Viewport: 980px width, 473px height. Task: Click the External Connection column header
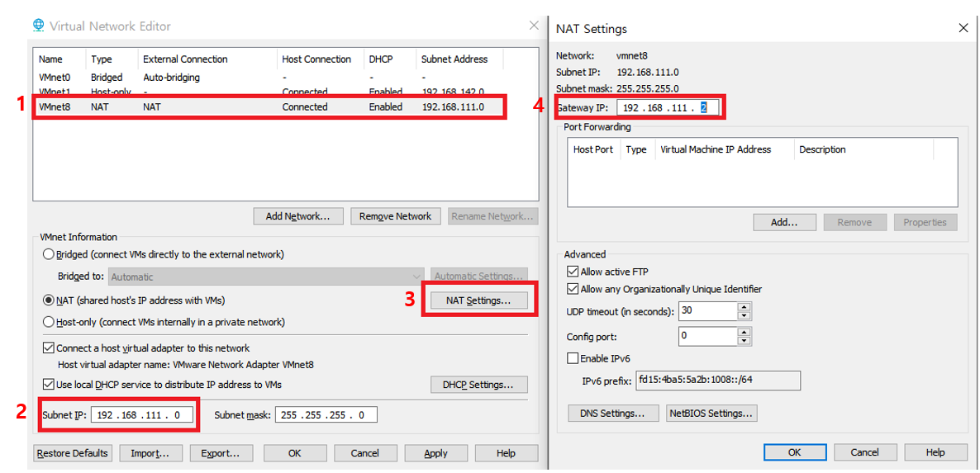coord(207,59)
